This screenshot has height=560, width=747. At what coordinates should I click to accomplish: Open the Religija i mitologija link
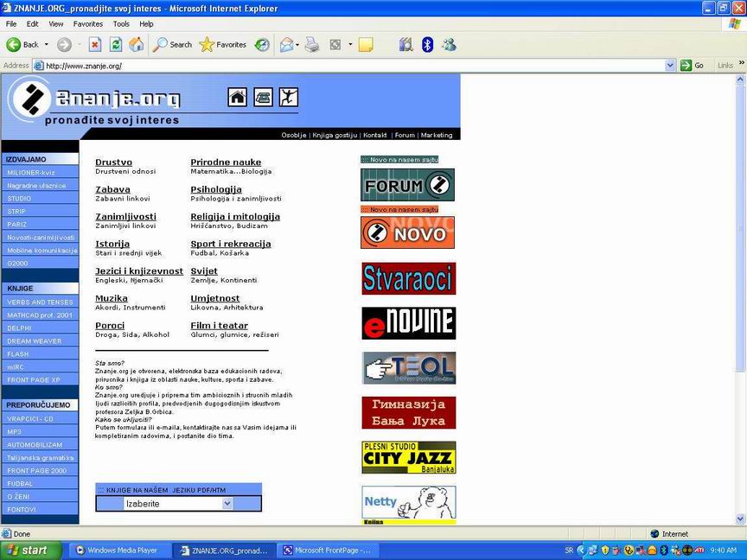pyautogui.click(x=235, y=217)
